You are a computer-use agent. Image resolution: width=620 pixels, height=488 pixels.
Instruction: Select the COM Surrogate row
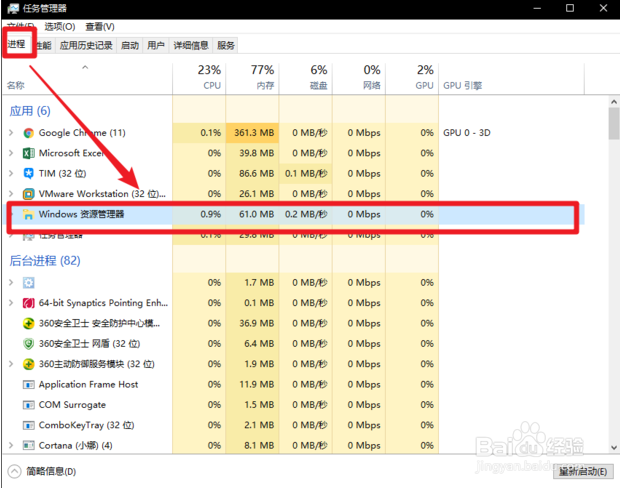pos(293,405)
